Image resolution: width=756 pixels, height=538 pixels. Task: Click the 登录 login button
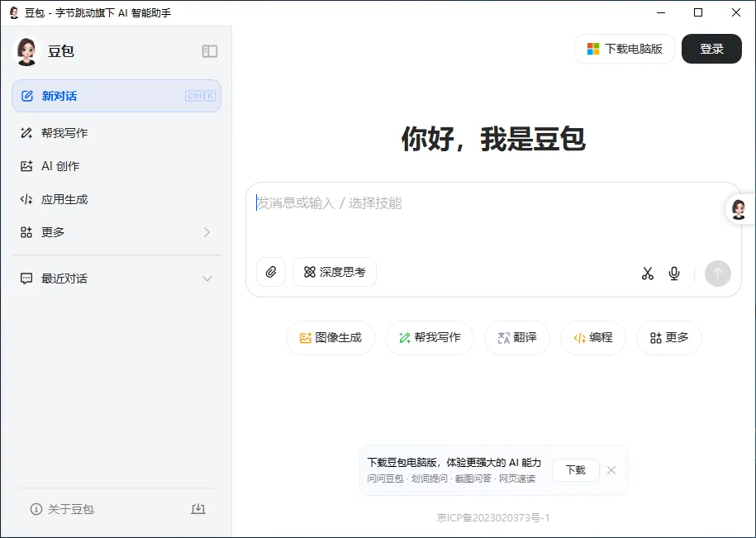click(x=711, y=49)
